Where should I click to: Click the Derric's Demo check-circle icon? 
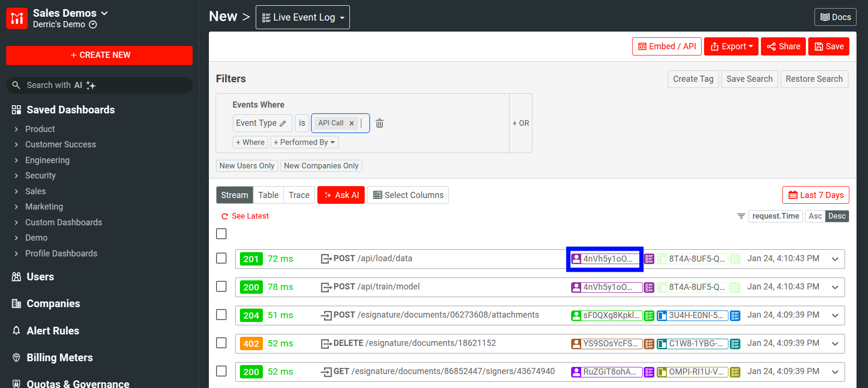pyautogui.click(x=93, y=24)
